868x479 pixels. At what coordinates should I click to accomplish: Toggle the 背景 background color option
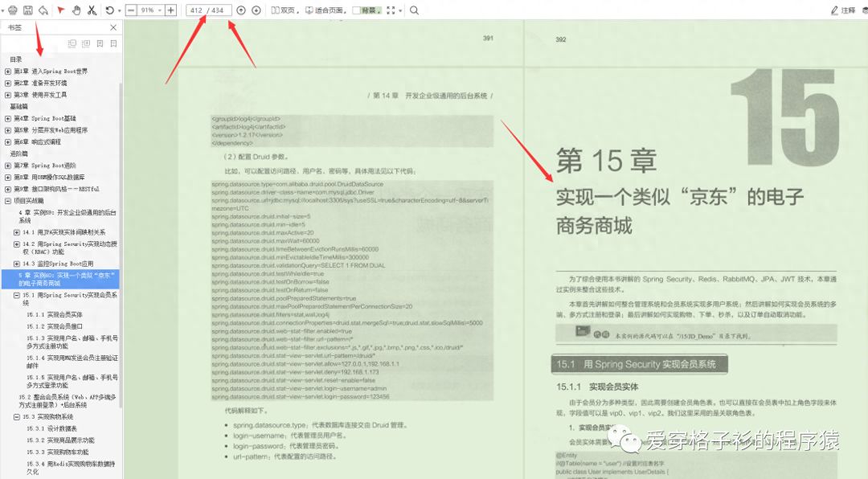tap(367, 10)
